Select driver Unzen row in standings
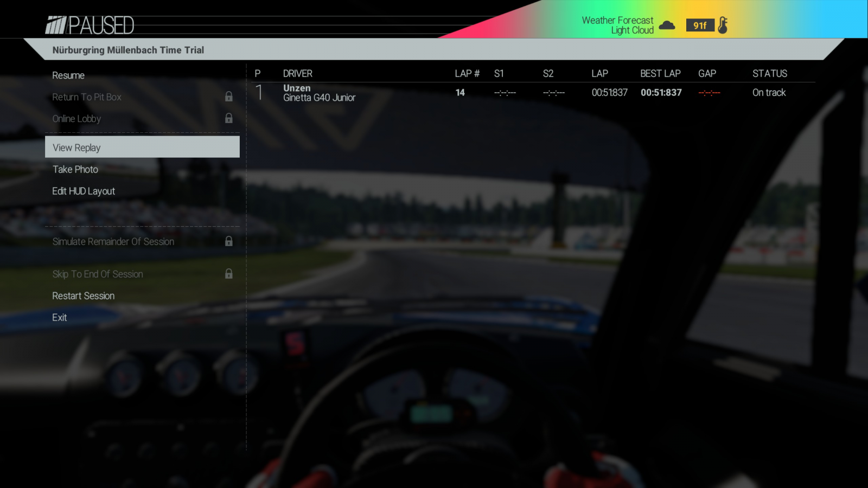This screenshot has height=488, width=868. pos(319,93)
